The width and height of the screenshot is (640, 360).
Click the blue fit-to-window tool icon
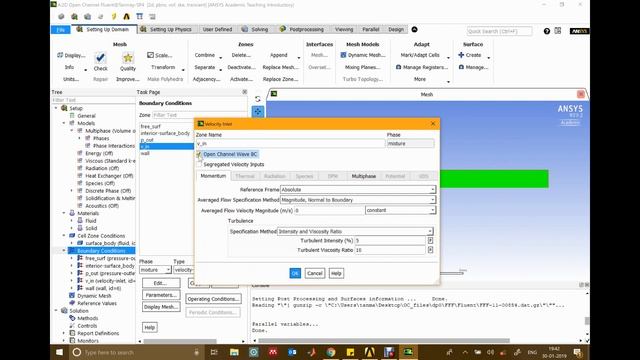pyautogui.click(x=258, y=111)
